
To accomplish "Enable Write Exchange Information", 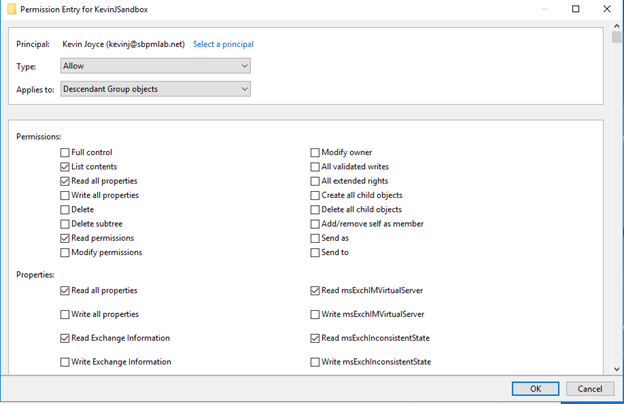I will click(x=65, y=362).
